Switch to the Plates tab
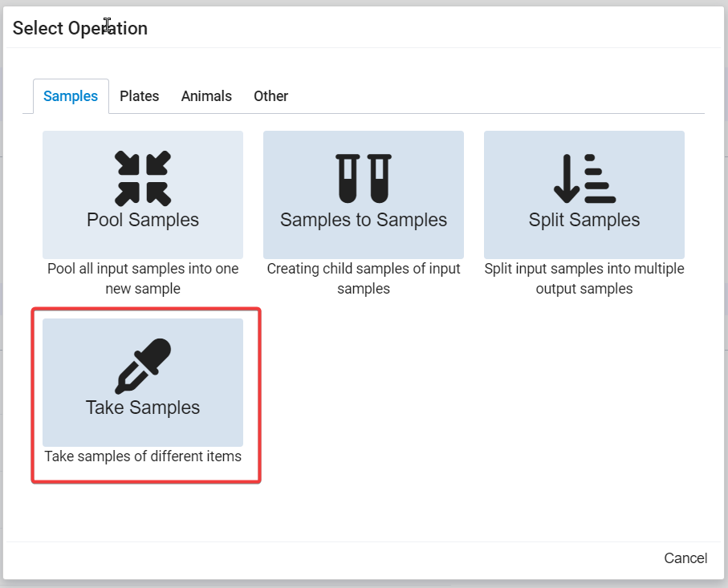The width and height of the screenshot is (728, 588). 140,96
